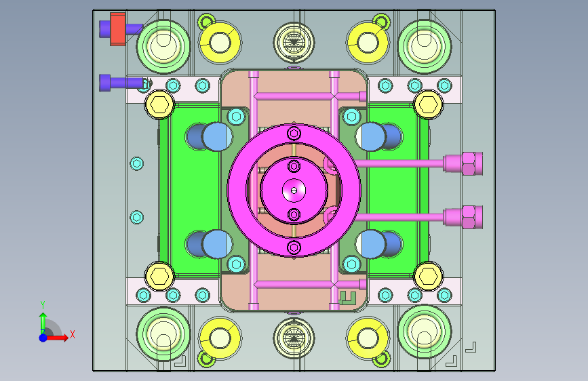
Task: Click the blue origin ball of the axis triad
Action: pos(43,338)
